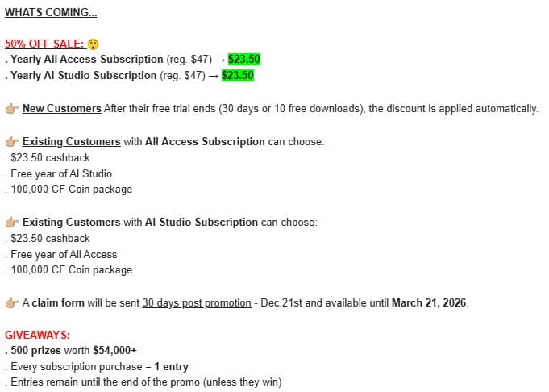The image size is (549, 392).
Task: Click the first $23.50 cashback option
Action: pyautogui.click(x=50, y=157)
